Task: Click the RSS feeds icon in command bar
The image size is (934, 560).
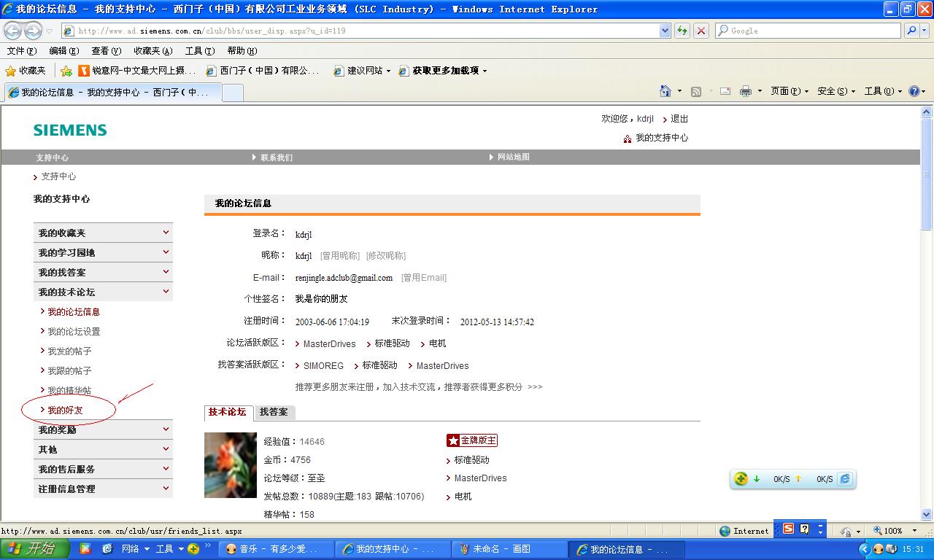Action: [696, 91]
